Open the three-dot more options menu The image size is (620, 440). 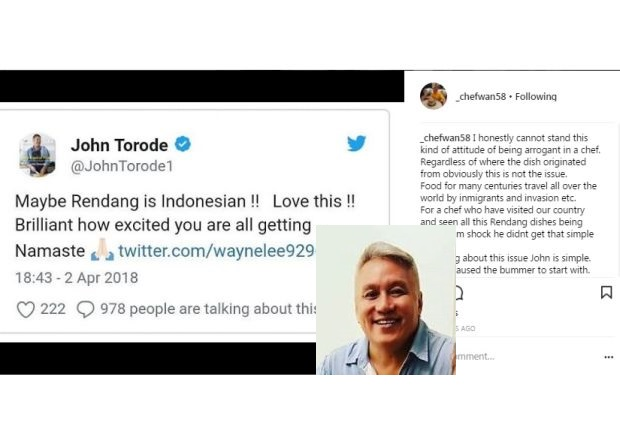pyautogui.click(x=609, y=357)
